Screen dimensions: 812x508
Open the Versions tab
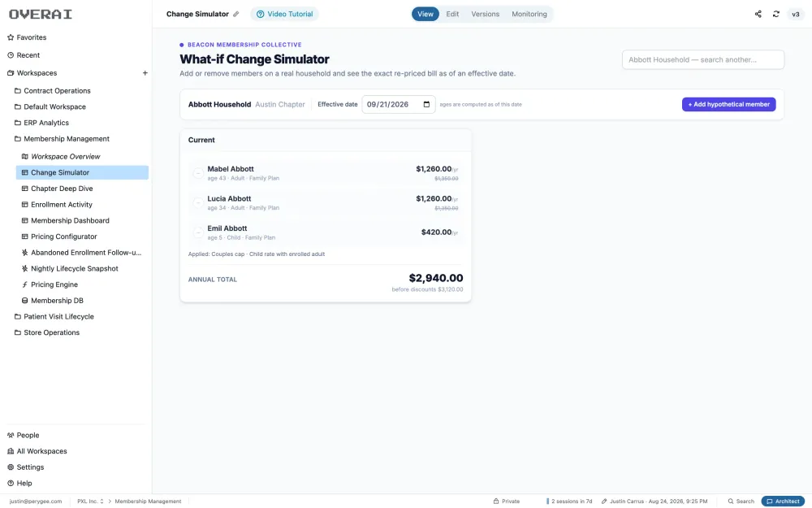point(486,14)
